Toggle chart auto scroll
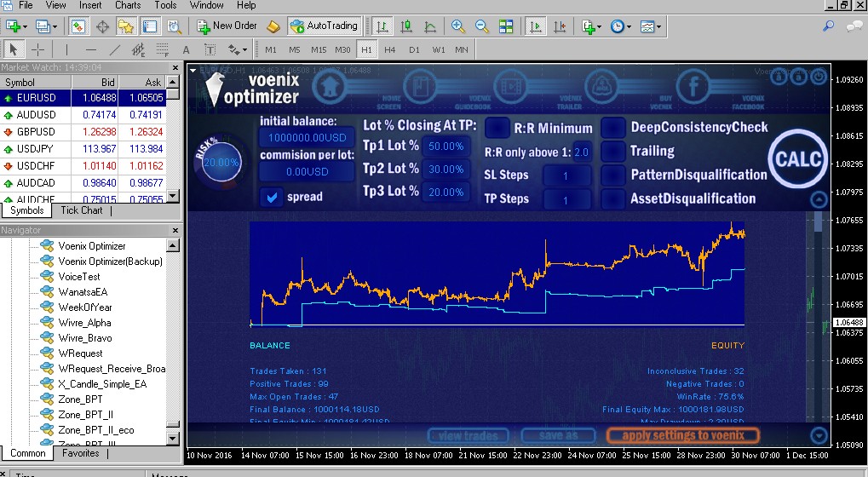This screenshot has width=868, height=477. click(535, 26)
